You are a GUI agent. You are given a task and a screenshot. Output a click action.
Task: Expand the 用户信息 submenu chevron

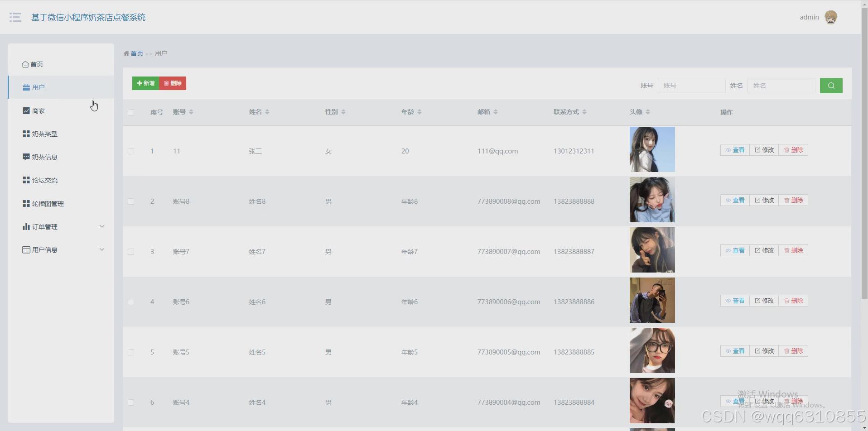(102, 249)
